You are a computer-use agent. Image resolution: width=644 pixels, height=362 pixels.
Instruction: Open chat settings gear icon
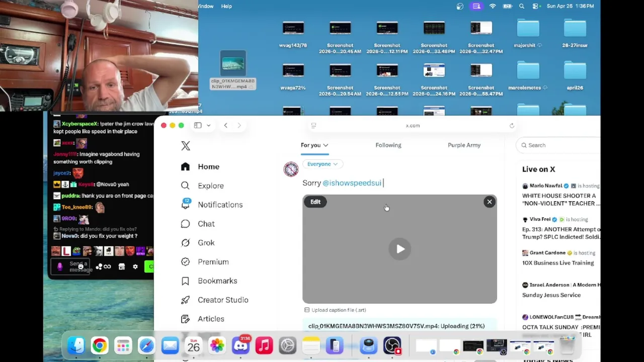click(x=135, y=267)
